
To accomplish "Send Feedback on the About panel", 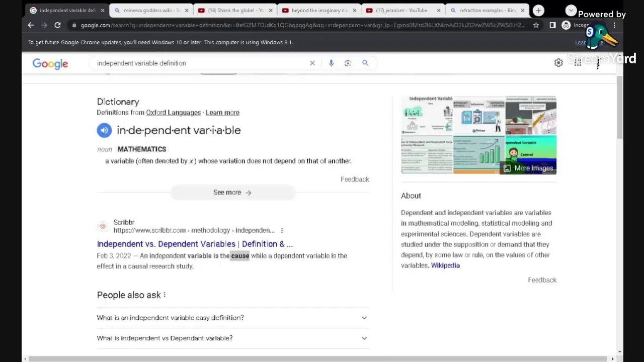I will coord(542,280).
